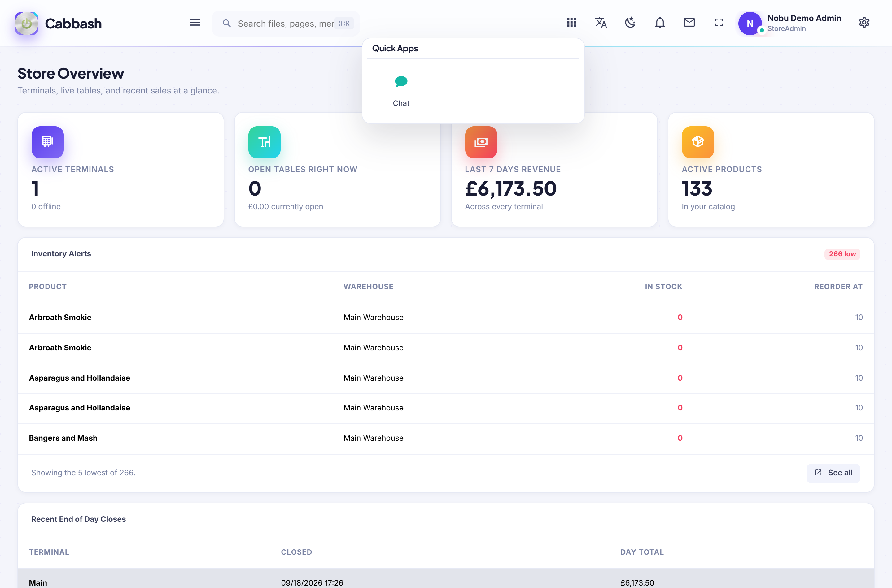Click the Active Products box icon

pyautogui.click(x=698, y=142)
